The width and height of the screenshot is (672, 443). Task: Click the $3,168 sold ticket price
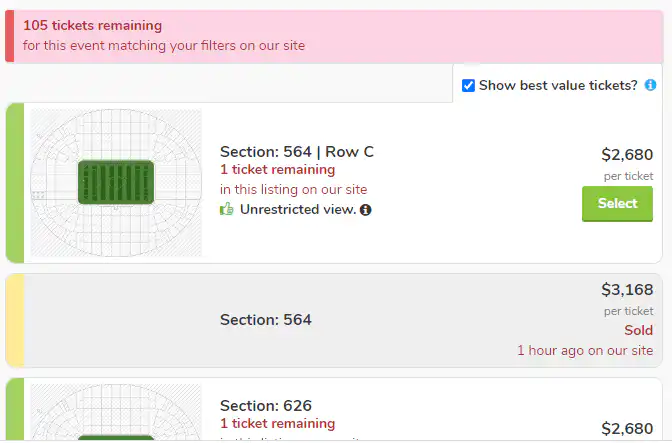pos(627,290)
